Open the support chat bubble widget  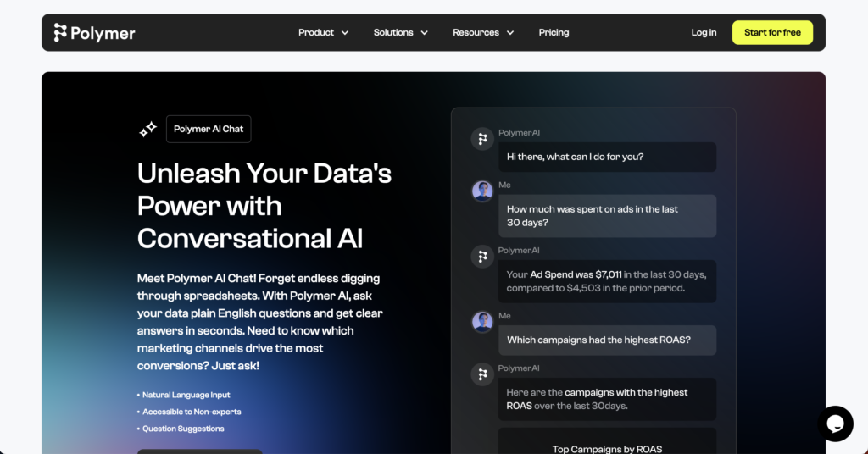pos(835,424)
